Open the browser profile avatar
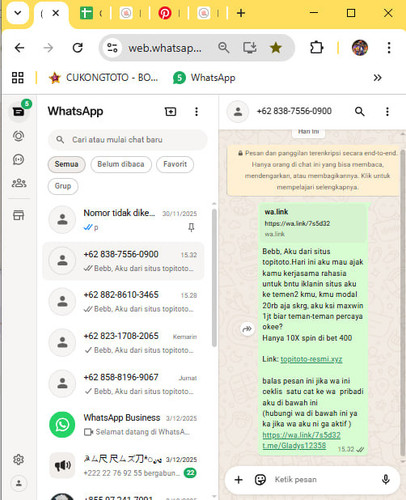The width and height of the screenshot is (406, 500). click(x=360, y=48)
